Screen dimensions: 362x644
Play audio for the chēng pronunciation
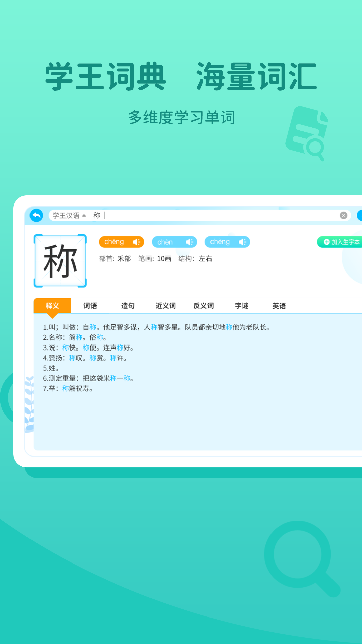[x=136, y=242]
